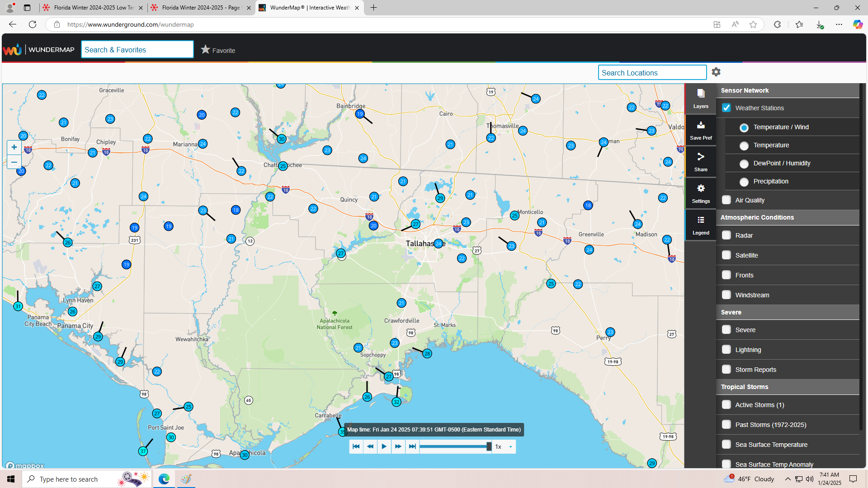Screen dimensions: 868x488
Task: Check the Severe layer checkbox
Action: pos(726,329)
